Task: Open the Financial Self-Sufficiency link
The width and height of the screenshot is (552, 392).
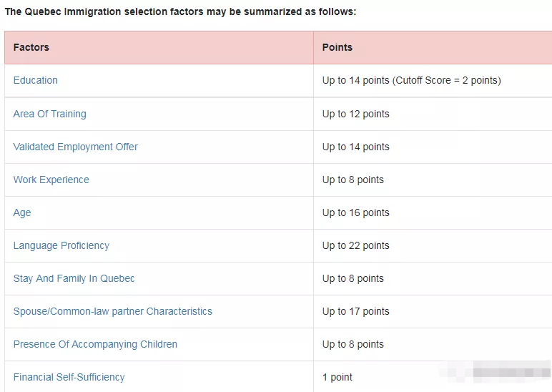Action: [69, 377]
